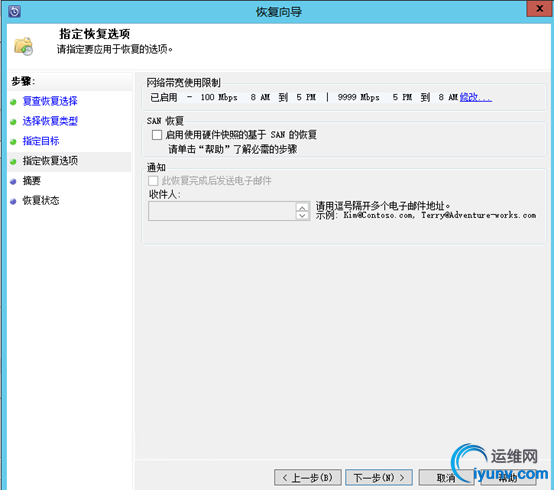Viewport: 554px width, 490px height.
Task: Close the 恢复向导 window
Action: tap(539, 8)
